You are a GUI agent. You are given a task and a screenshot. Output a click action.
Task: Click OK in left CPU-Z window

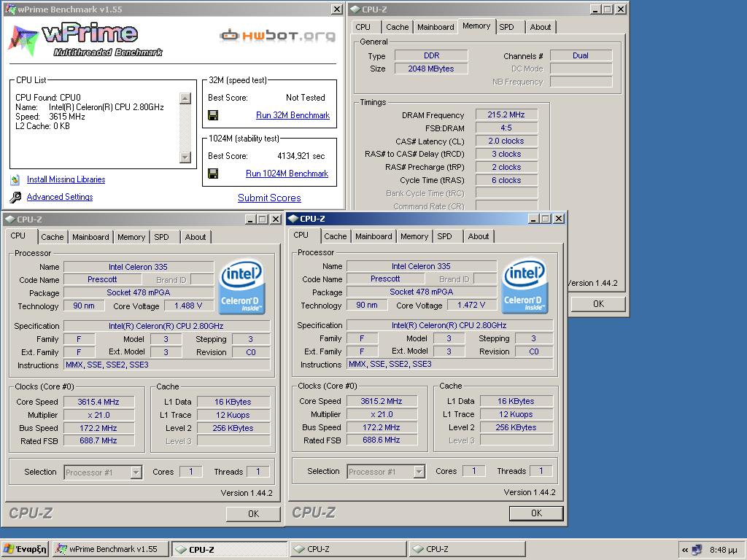pyautogui.click(x=253, y=514)
